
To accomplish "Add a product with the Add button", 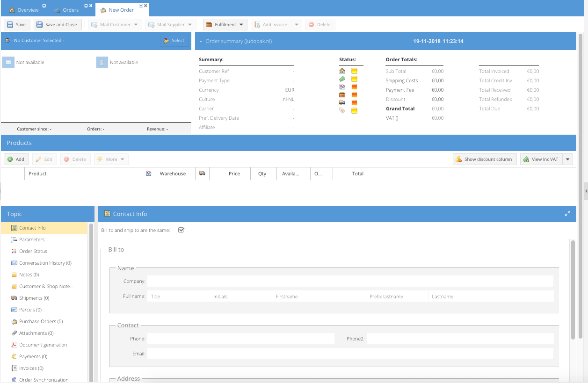I will (17, 159).
